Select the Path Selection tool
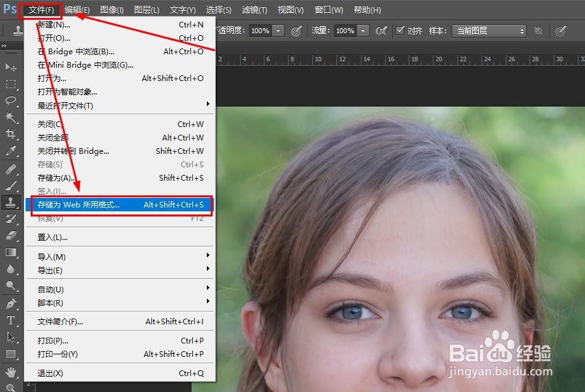The width and height of the screenshot is (585, 392). point(10,337)
